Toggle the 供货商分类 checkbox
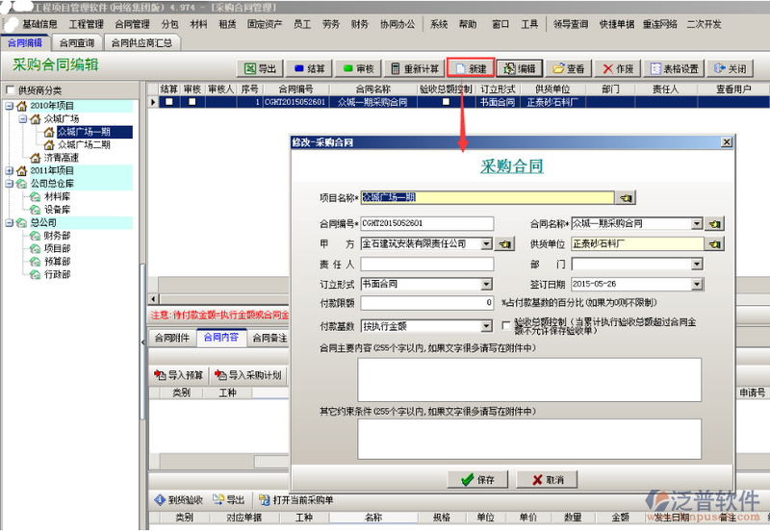The image size is (770, 532). (10, 90)
